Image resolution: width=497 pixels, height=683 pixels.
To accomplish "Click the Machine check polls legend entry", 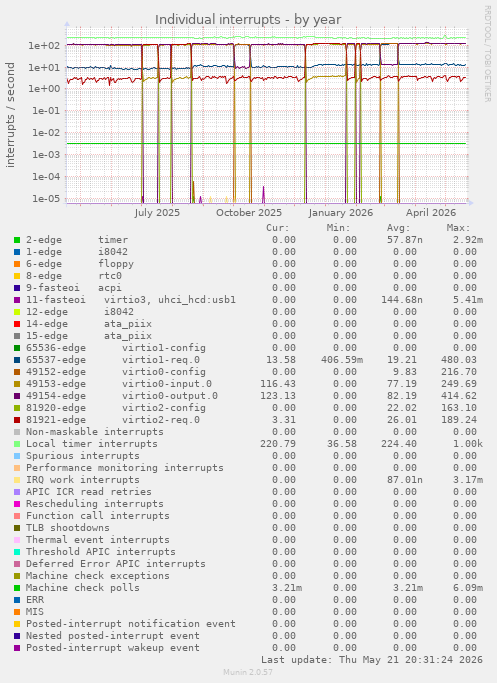I will tap(83, 588).
